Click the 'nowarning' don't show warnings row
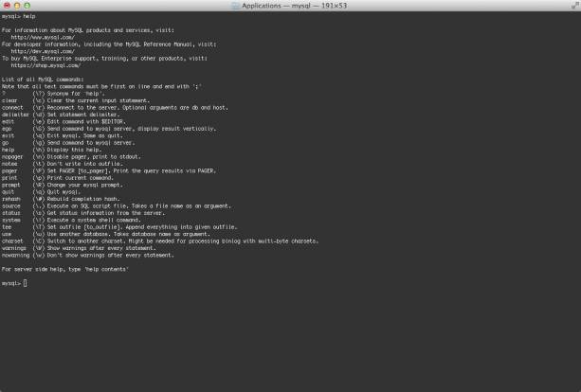This screenshot has width=581, height=392. pos(88,256)
